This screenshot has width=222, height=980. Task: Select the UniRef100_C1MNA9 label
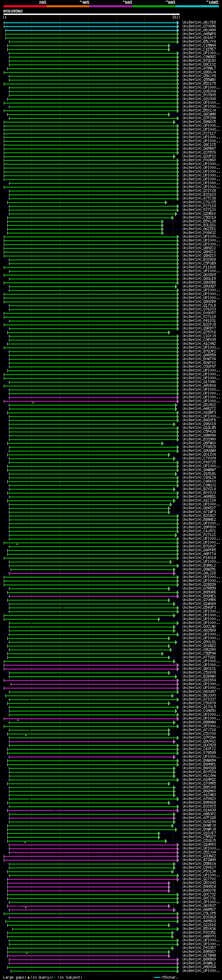199,45
